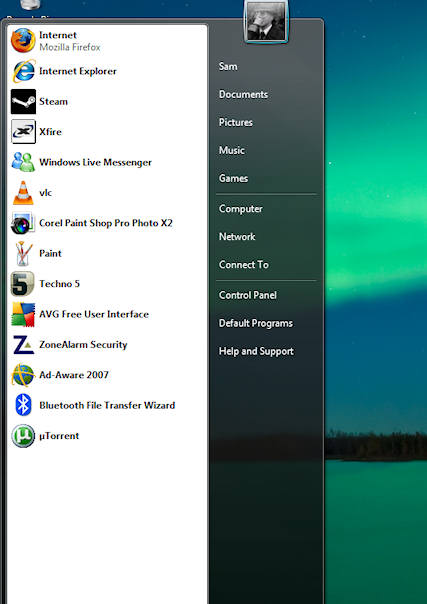
Task: Click the "Steam" label
Action: pyautogui.click(x=53, y=102)
